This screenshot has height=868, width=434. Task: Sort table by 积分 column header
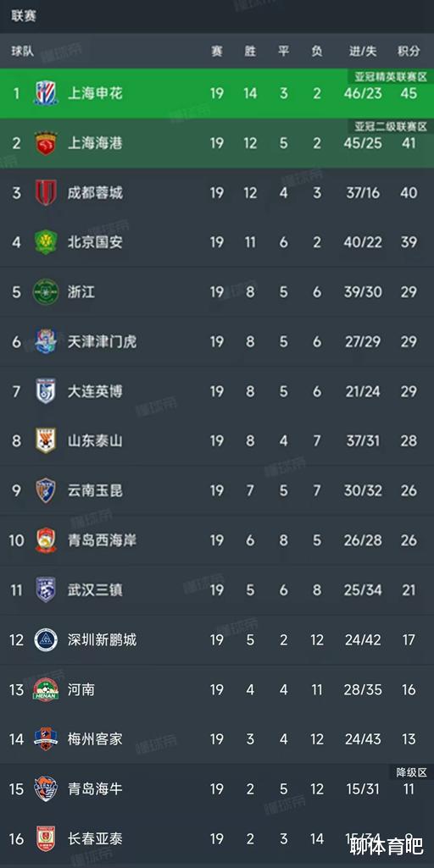click(x=409, y=51)
